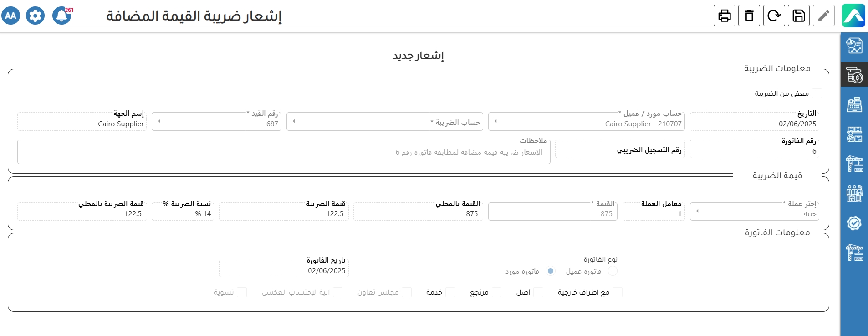Enable the خدمة checkbox
This screenshot has width=868, height=336.
click(450, 292)
